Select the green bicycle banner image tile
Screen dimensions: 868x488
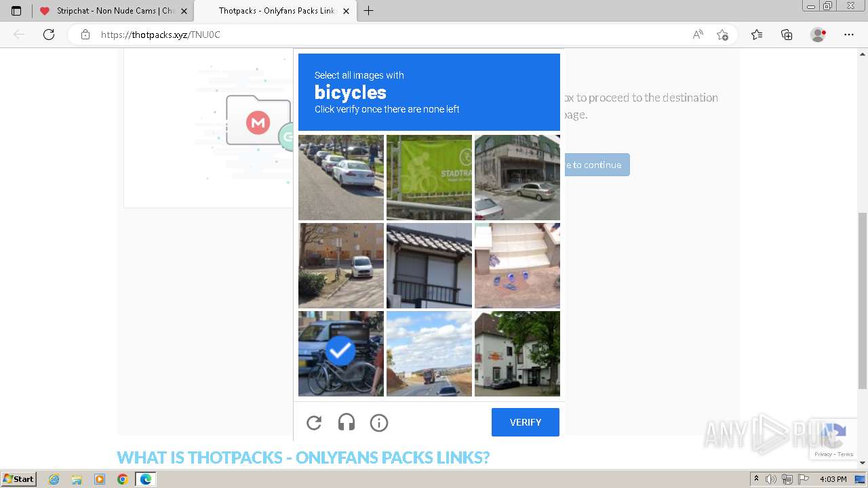pyautogui.click(x=429, y=178)
